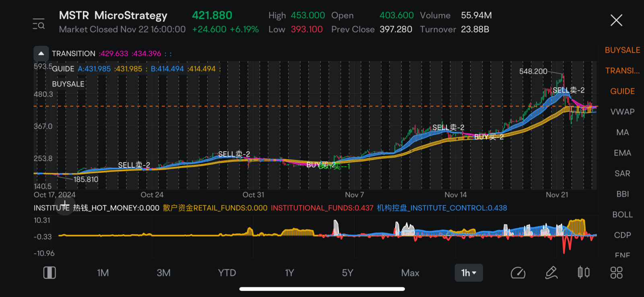Click the current price 421.880
This screenshot has width=644, height=297.
212,15
